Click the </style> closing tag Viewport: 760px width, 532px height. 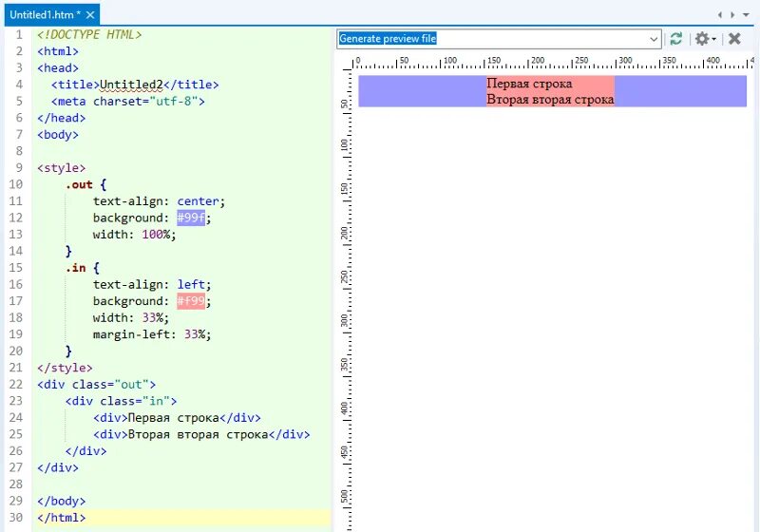[x=65, y=368]
